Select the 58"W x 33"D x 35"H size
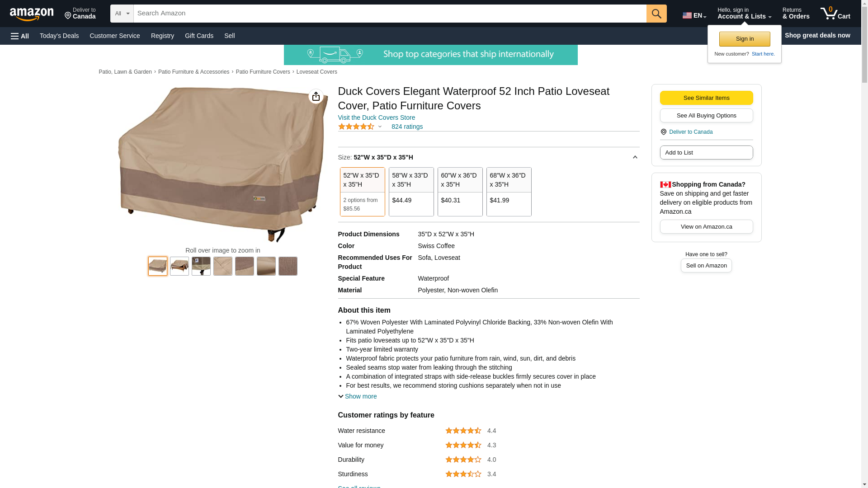Screen dimensions: 868x488 pyautogui.click(x=411, y=192)
